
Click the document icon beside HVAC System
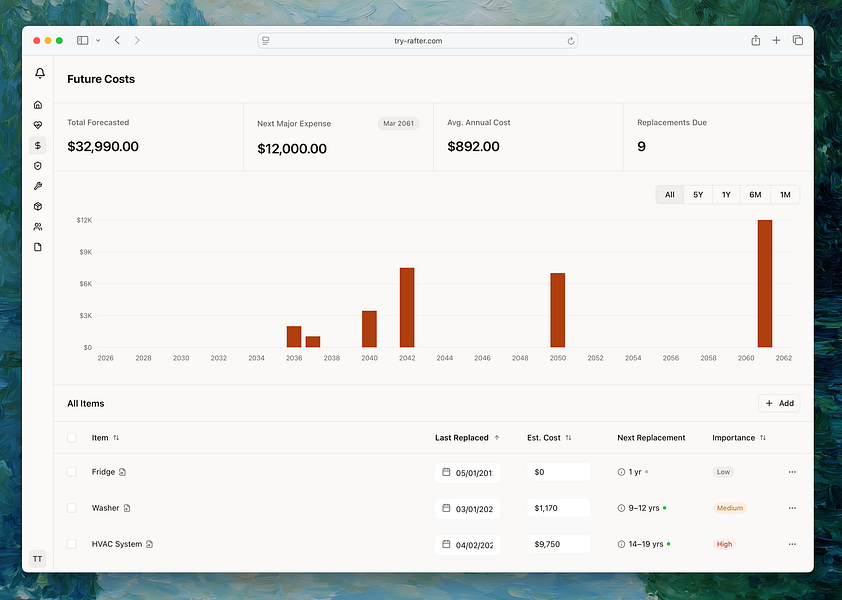(x=149, y=544)
